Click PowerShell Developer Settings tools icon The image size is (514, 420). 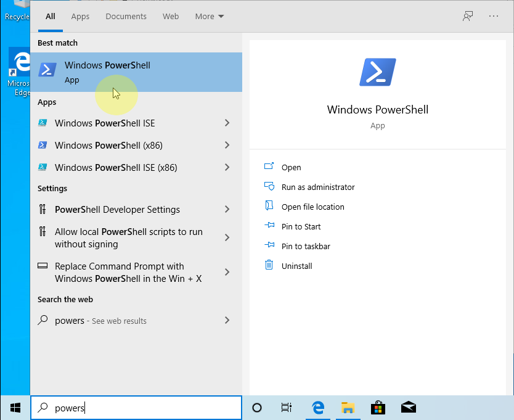pos(43,209)
